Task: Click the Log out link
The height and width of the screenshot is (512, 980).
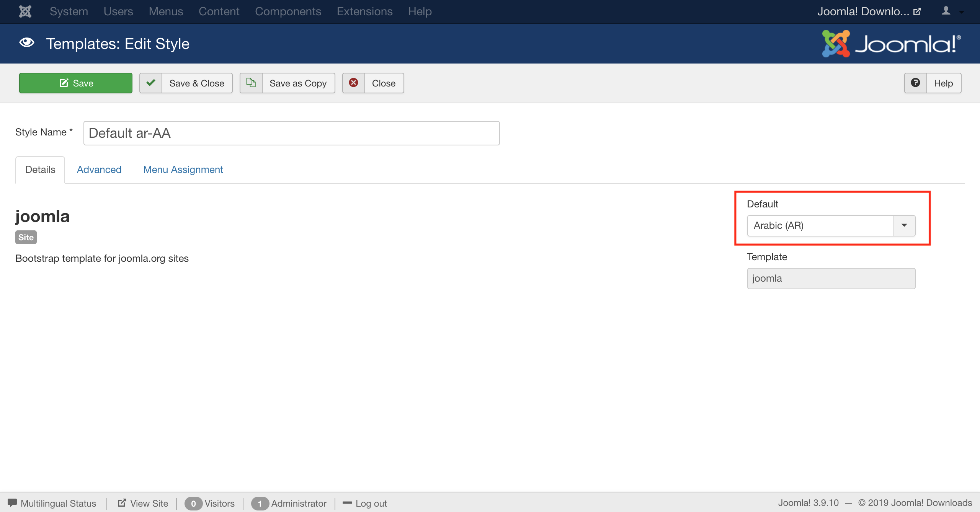Action: coord(371,503)
